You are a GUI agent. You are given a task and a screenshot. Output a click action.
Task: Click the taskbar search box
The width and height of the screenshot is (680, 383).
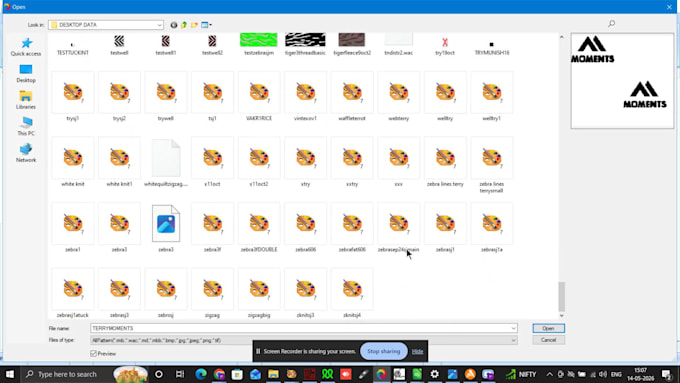click(x=67, y=374)
